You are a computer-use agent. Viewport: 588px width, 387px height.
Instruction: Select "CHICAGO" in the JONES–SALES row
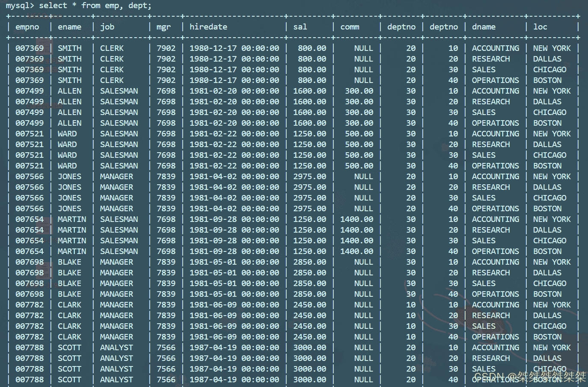click(549, 198)
